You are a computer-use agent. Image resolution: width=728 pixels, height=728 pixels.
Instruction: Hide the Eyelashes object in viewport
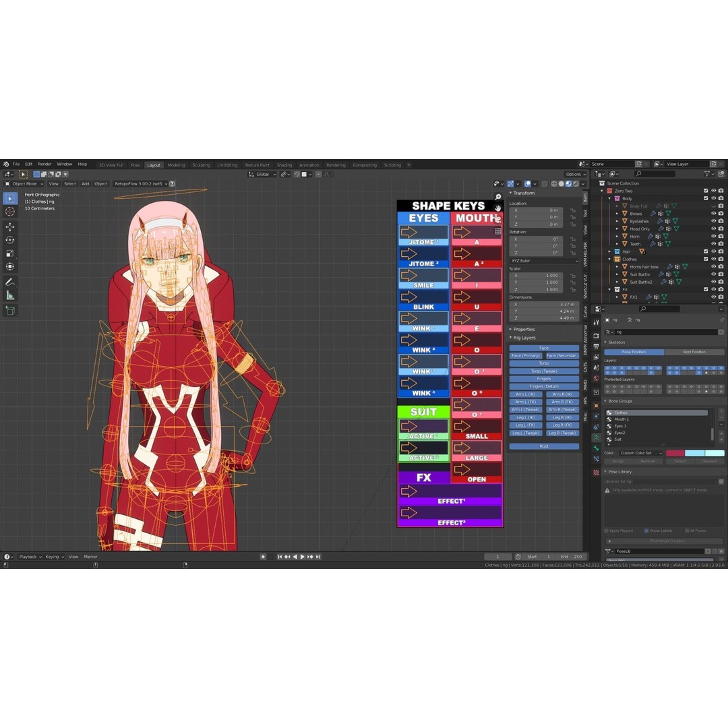pyautogui.click(x=714, y=221)
